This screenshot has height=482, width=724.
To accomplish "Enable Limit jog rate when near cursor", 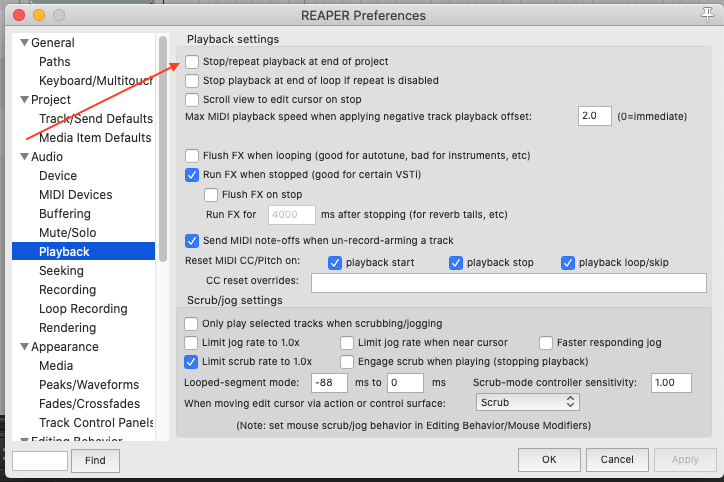I will pyautogui.click(x=347, y=343).
